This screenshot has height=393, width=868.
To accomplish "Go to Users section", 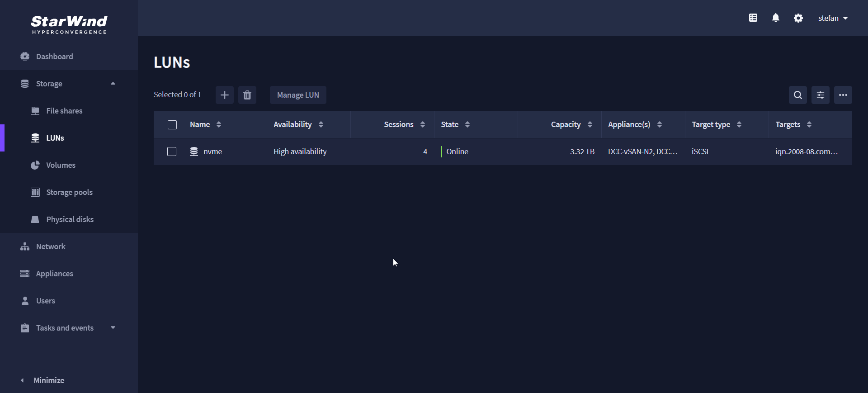I will pos(46,301).
